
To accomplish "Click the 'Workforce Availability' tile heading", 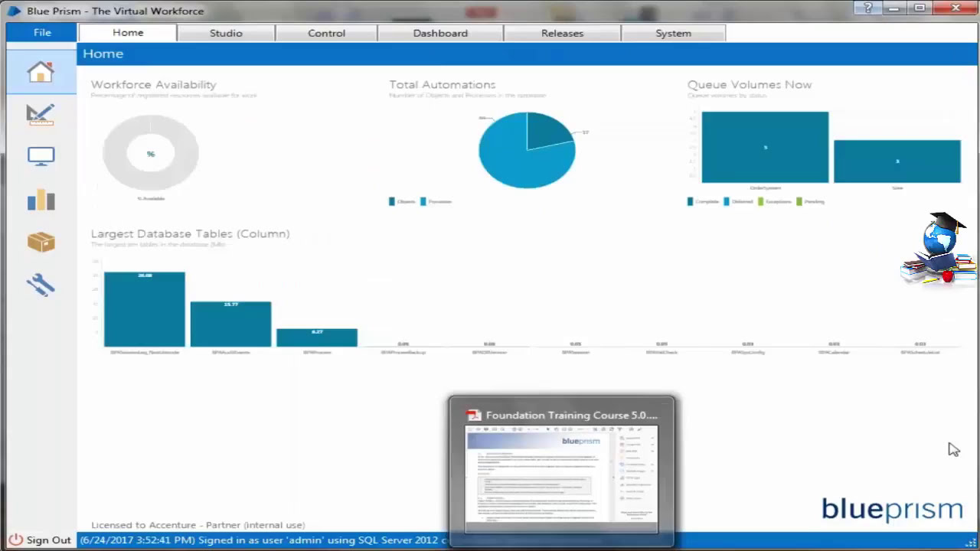I will pos(153,84).
